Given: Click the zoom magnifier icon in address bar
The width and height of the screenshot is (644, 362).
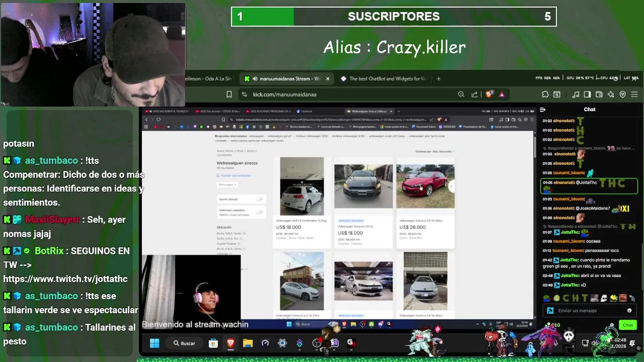Looking at the screenshot, I should click(461, 95).
